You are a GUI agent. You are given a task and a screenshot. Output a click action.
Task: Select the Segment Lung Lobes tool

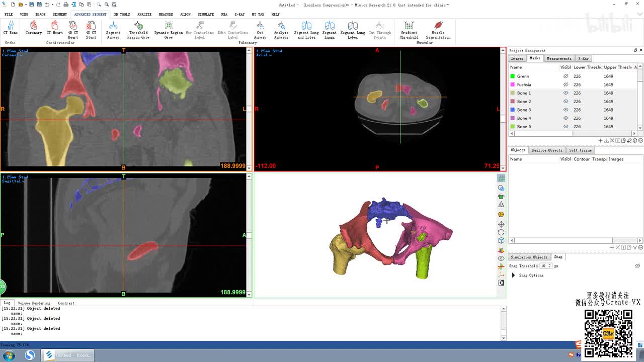point(353,30)
